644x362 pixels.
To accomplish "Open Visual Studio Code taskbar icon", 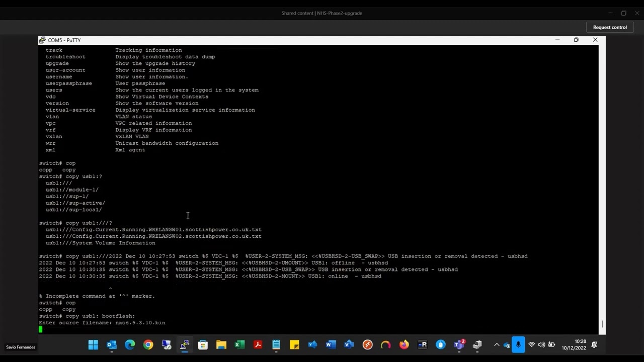I will coord(312,344).
